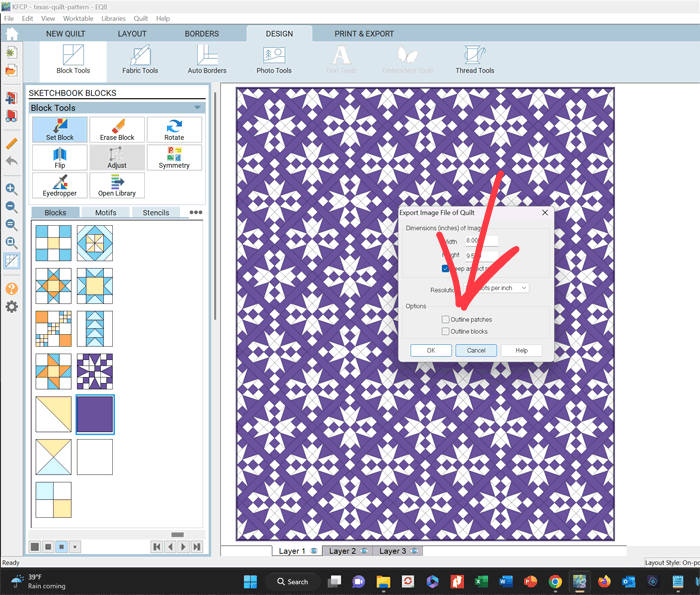
Task: Click Cancel in the export dialog
Action: 476,350
